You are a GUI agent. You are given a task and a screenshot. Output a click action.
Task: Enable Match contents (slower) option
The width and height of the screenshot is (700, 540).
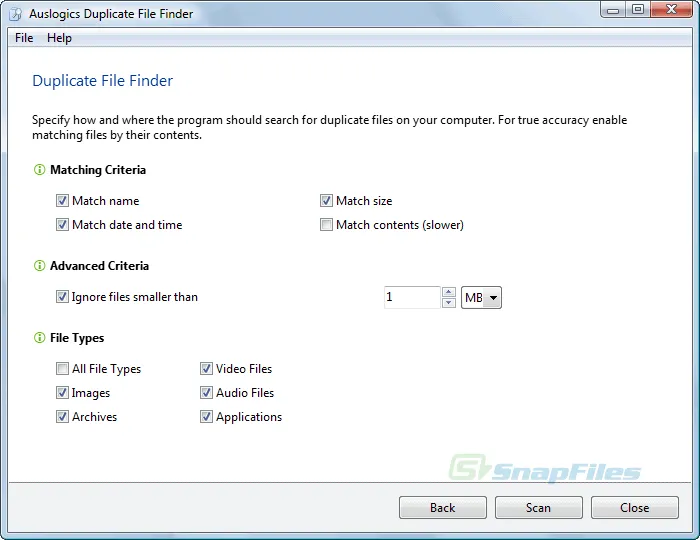click(x=326, y=224)
